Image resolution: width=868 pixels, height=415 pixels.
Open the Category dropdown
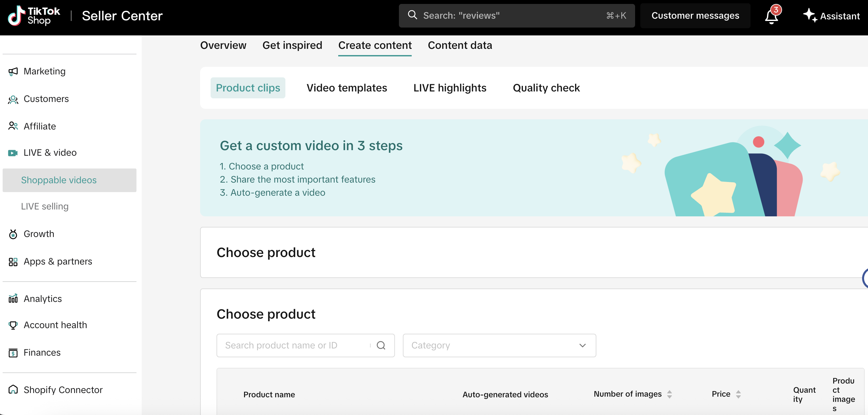499,345
